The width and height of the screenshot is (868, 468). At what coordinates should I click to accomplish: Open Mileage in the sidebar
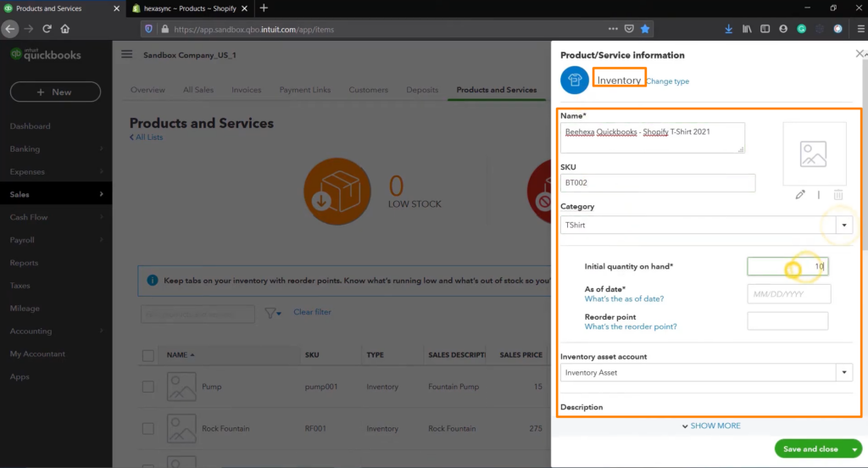point(25,308)
